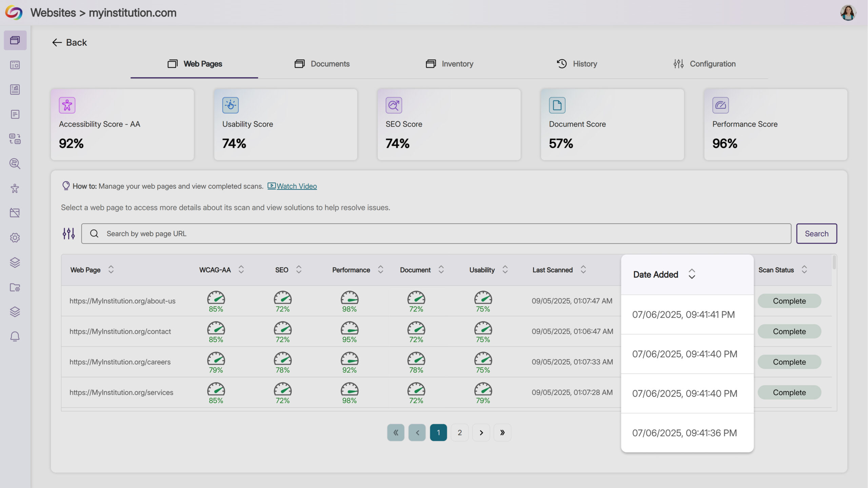Select current page 1 button
The height and width of the screenshot is (488, 868).
tap(438, 432)
